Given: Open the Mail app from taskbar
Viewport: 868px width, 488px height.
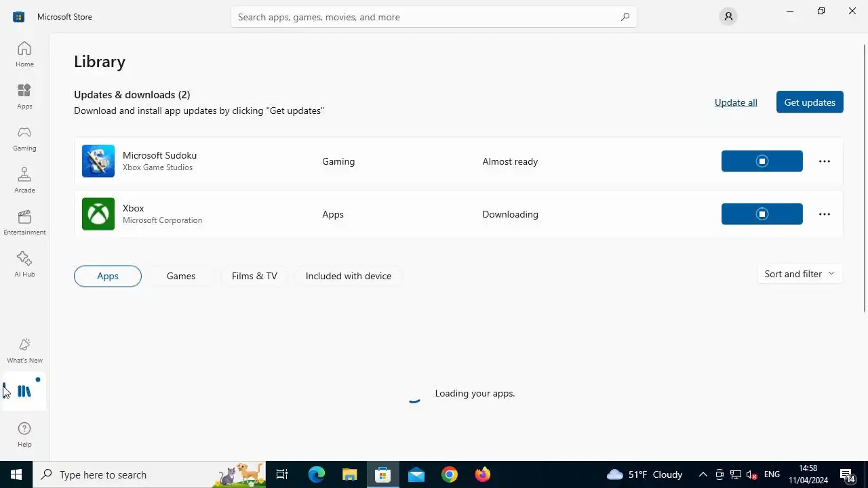Looking at the screenshot, I should (416, 474).
